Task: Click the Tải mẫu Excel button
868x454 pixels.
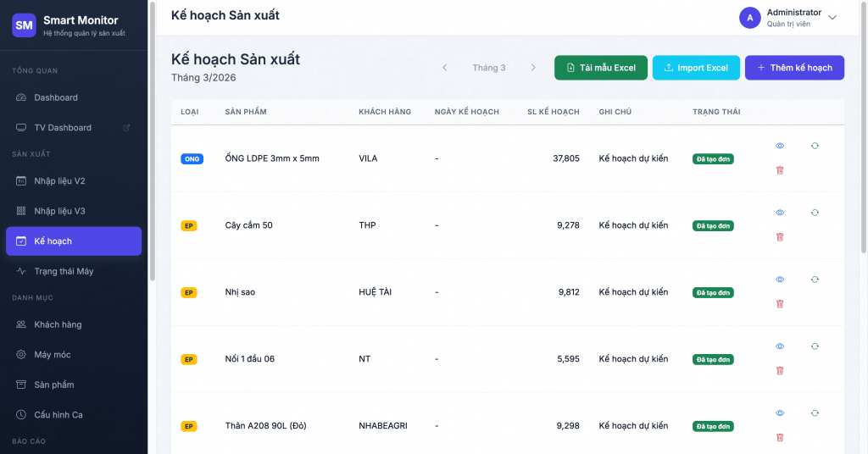Action: pyautogui.click(x=601, y=68)
